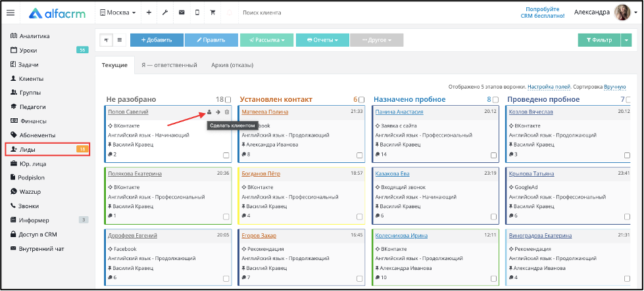Delete Попов Савелий lead with trash icon
Image resolution: width=644 pixels, height=291 pixels.
[x=227, y=112]
